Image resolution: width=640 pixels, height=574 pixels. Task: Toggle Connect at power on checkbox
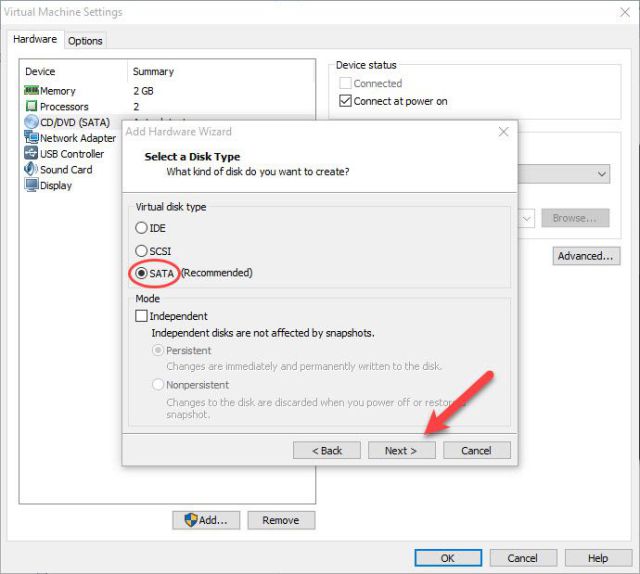tap(345, 101)
